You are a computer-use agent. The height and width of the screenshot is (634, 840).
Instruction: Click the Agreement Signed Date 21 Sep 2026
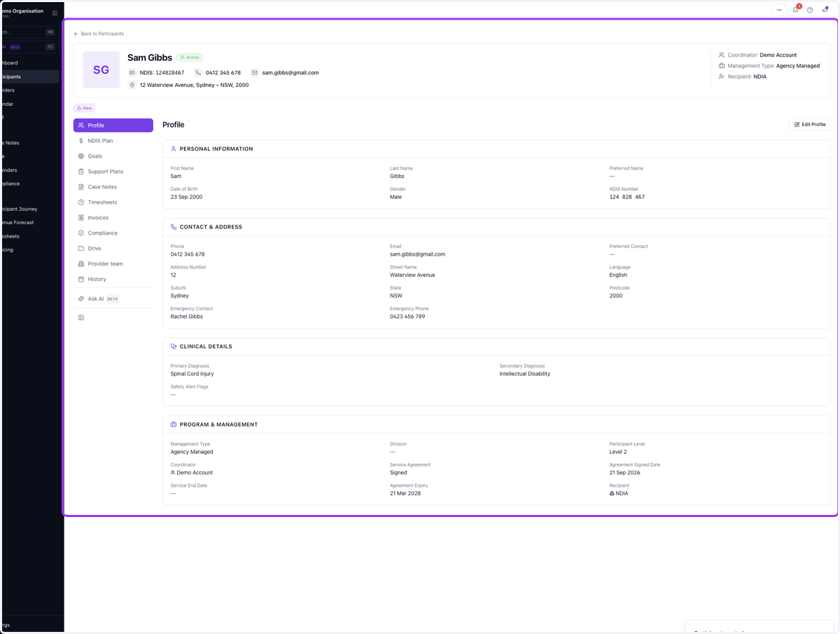click(625, 473)
